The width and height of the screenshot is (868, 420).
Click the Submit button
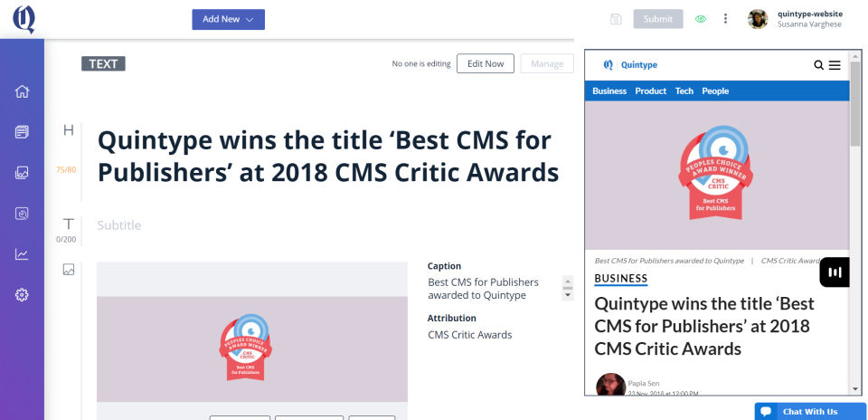coord(658,19)
